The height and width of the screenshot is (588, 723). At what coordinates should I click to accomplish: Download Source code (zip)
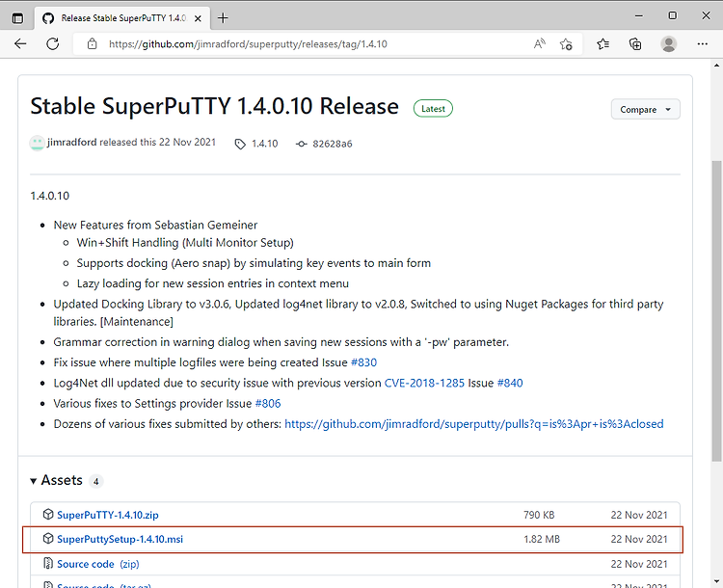click(98, 564)
